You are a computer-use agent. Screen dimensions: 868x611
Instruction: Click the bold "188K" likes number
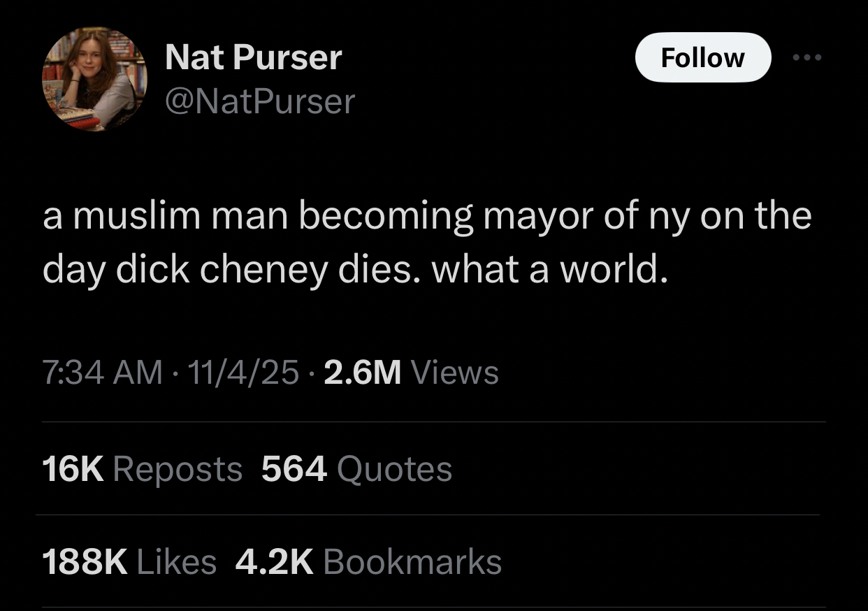(85, 561)
